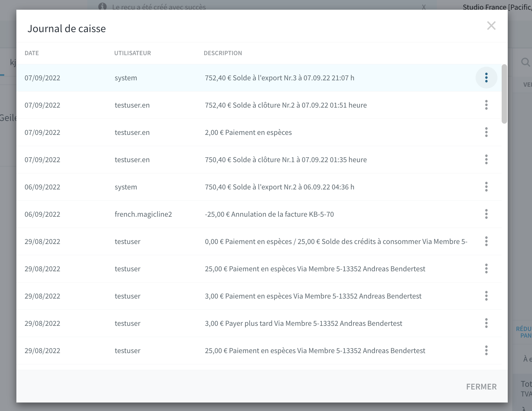Click user 'french.magicline2' cell
The image size is (532, 411).
[x=143, y=214]
